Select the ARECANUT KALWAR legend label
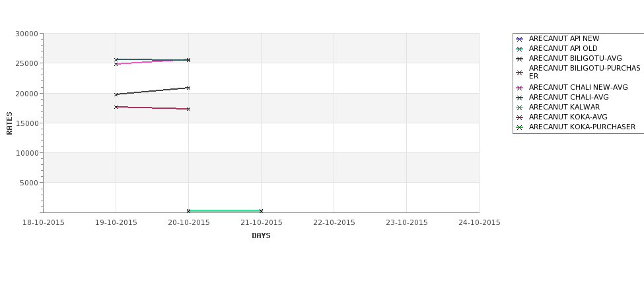The height and width of the screenshot is (283, 644). click(564, 107)
